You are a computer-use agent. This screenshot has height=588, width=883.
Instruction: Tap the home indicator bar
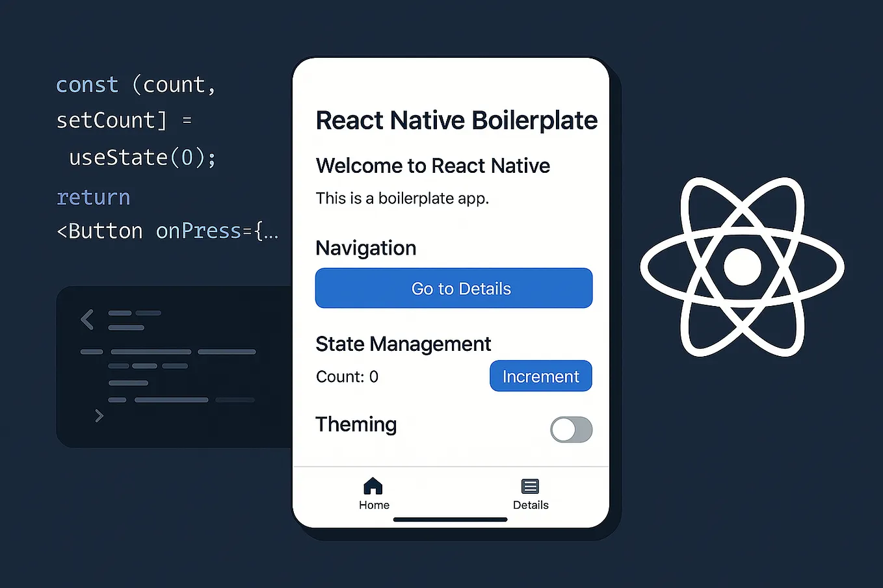pos(450,519)
